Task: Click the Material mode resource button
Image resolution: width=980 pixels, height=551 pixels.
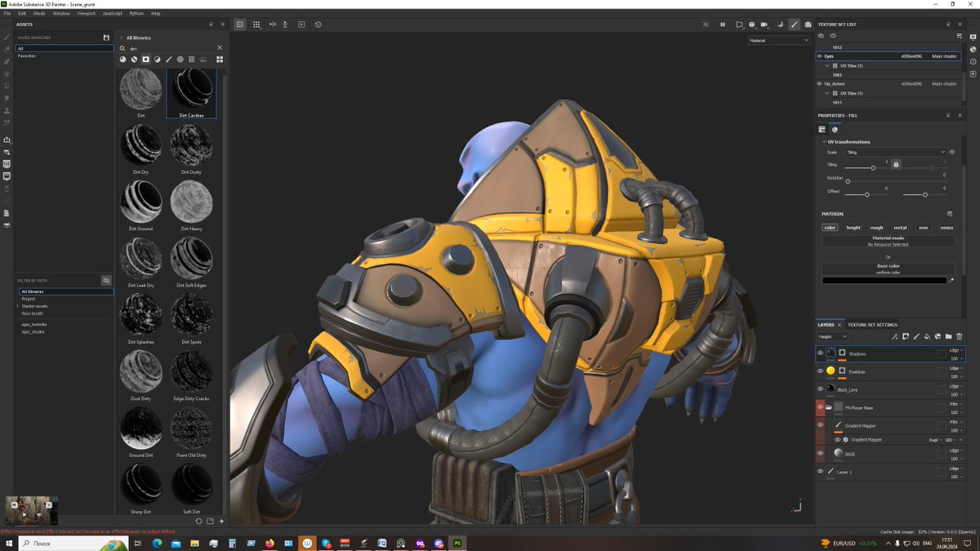Action: pos(889,242)
